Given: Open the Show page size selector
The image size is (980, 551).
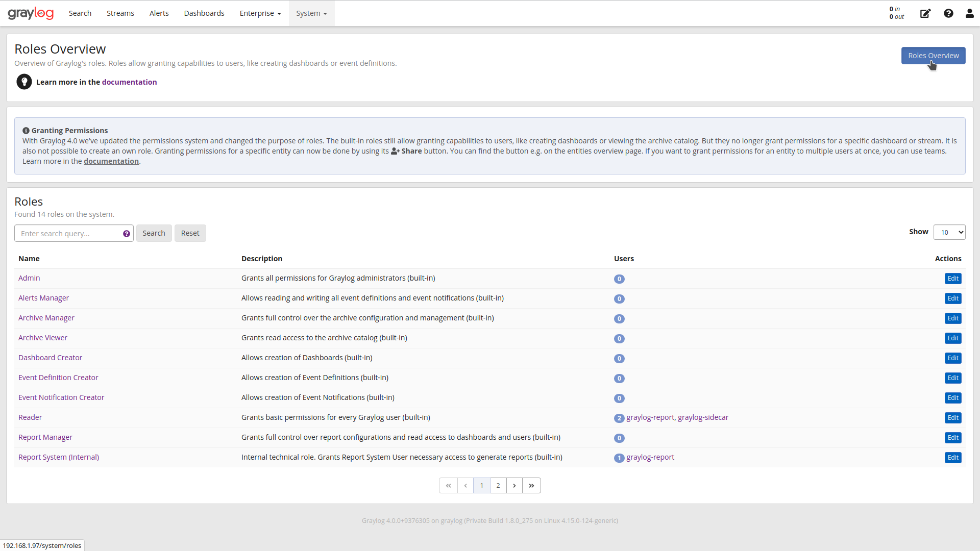Looking at the screenshot, I should pyautogui.click(x=949, y=232).
